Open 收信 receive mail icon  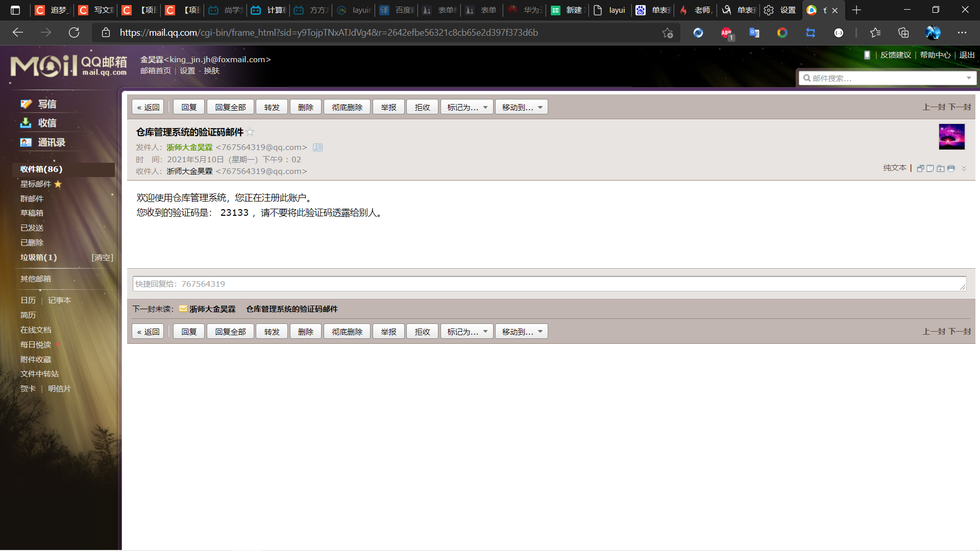tap(26, 123)
